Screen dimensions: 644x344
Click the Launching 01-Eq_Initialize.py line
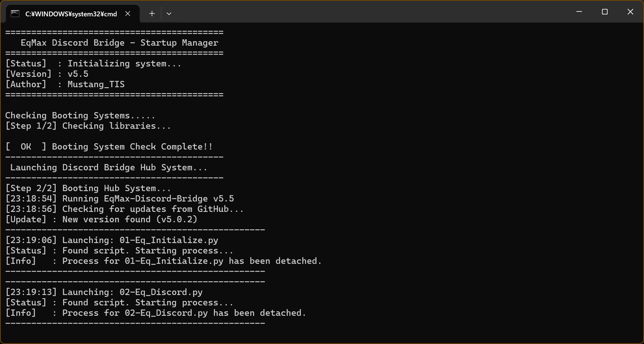(112, 240)
